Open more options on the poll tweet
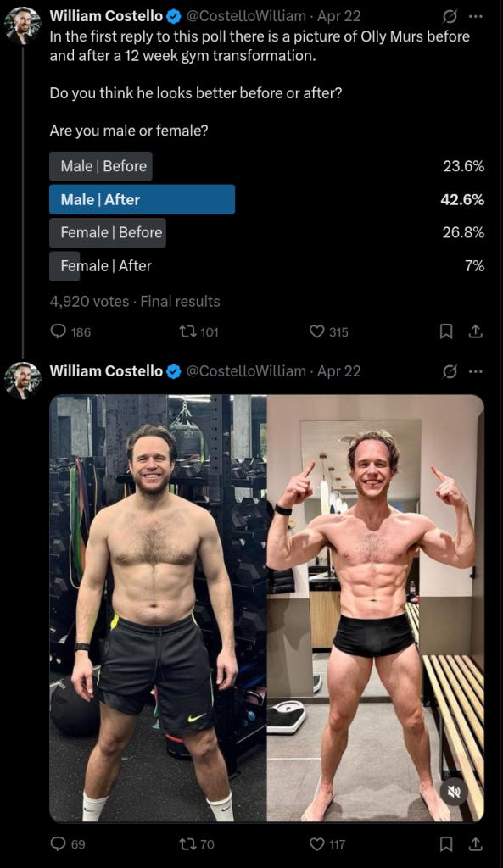 click(475, 17)
